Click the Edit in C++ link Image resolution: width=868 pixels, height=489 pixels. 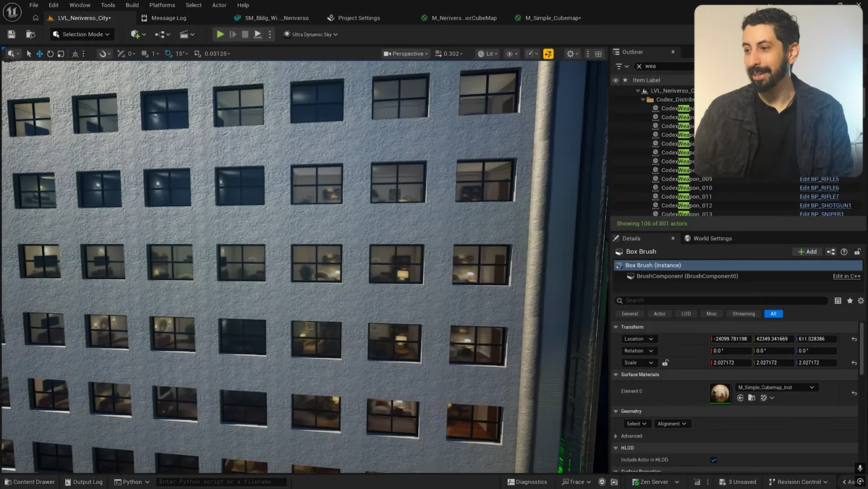tap(846, 276)
